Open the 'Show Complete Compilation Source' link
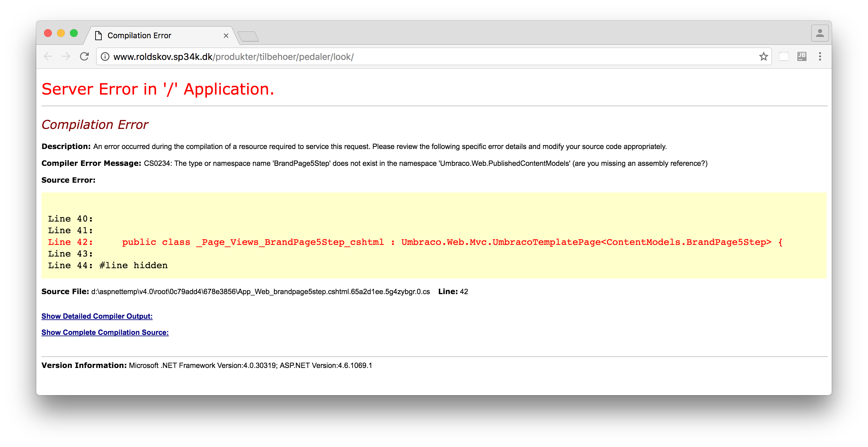Image resolution: width=868 pixels, height=447 pixels. [104, 332]
